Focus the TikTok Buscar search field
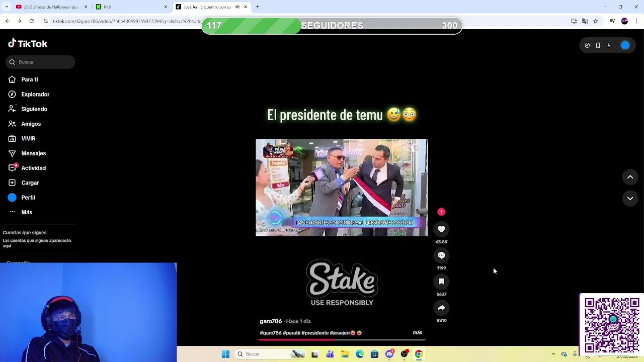644x362 pixels. 40,62
